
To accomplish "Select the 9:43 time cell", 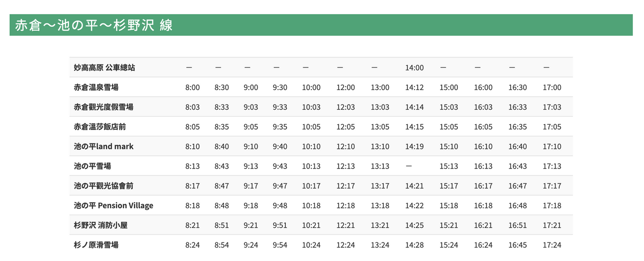I will 280,166.
